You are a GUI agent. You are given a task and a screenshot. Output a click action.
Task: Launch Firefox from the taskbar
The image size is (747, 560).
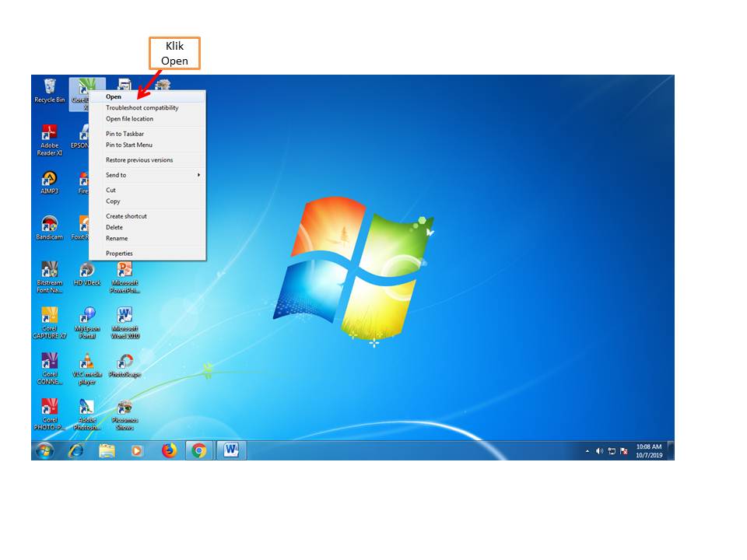169,450
